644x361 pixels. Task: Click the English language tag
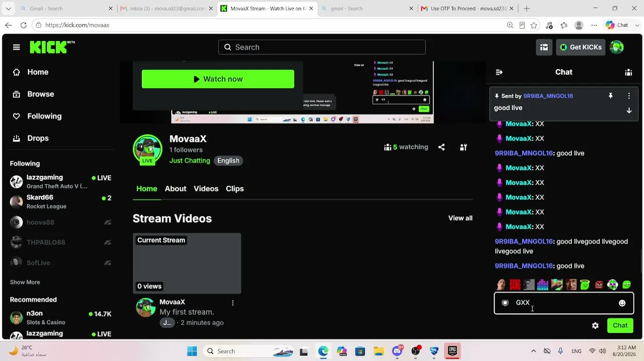coord(228,160)
